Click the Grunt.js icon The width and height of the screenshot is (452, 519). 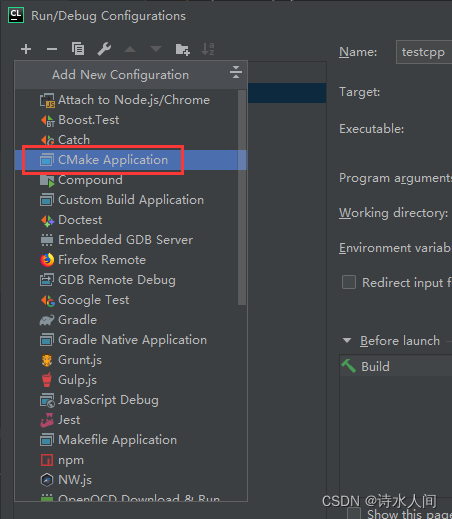(47, 360)
